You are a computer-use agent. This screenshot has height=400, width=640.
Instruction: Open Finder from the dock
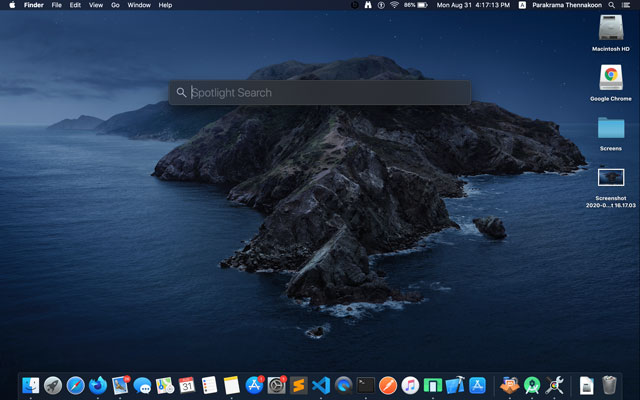click(x=31, y=385)
